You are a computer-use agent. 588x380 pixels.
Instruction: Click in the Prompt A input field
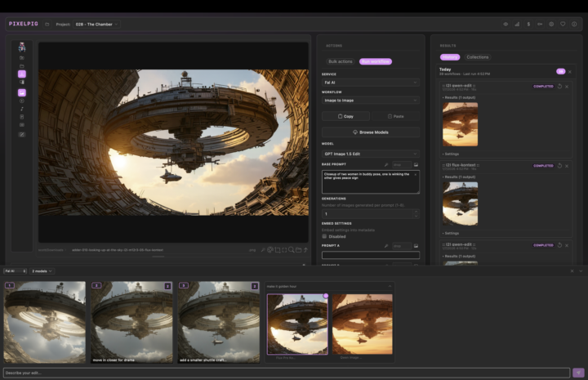point(371,255)
